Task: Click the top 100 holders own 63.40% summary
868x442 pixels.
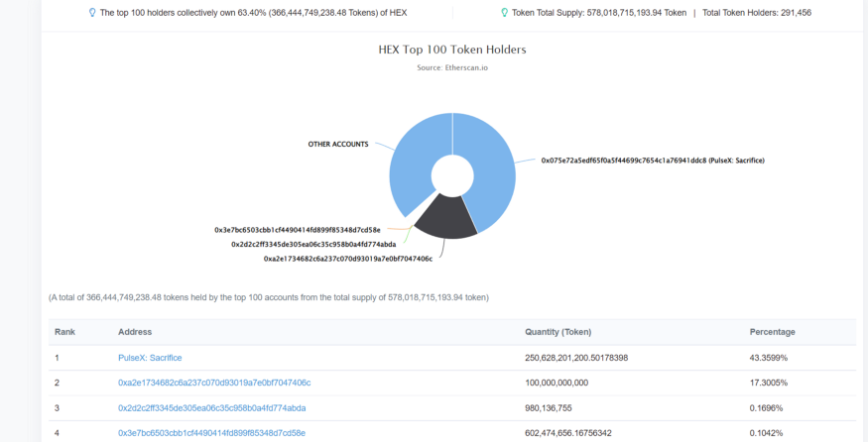Action: click(x=253, y=12)
